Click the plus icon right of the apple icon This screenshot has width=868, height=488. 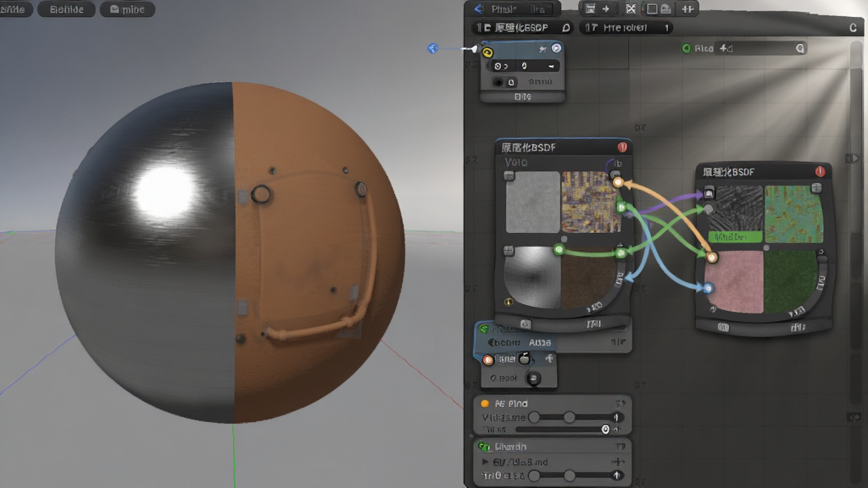(548, 358)
